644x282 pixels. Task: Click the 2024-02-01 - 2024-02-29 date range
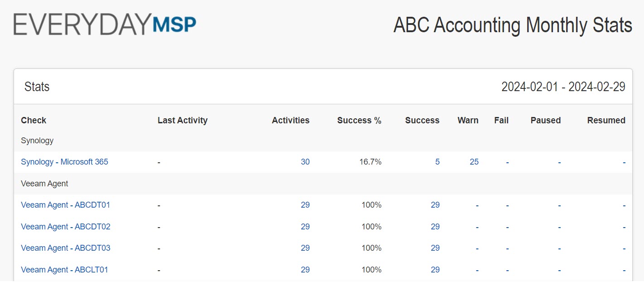pyautogui.click(x=563, y=87)
